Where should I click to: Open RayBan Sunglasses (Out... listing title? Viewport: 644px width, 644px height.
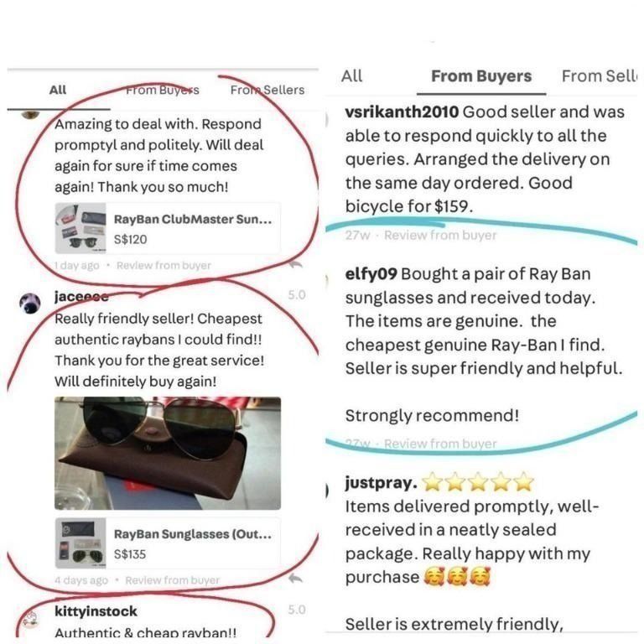click(193, 534)
